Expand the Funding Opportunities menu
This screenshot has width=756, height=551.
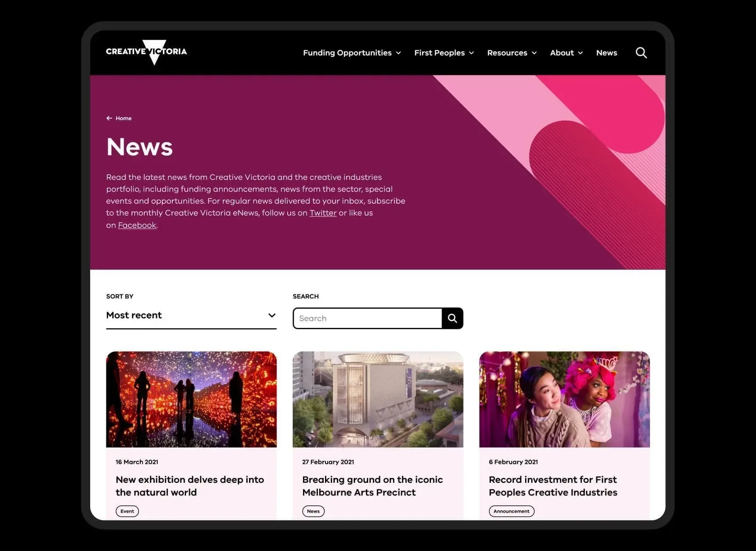tap(351, 53)
